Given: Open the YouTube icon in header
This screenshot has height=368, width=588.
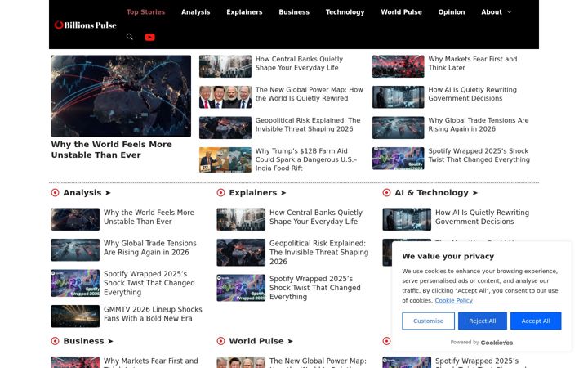Looking at the screenshot, I should 149,37.
